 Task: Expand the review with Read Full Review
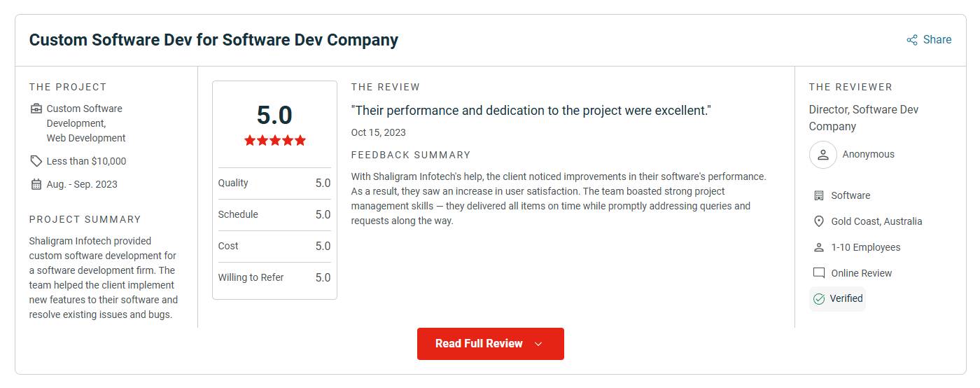(x=479, y=344)
